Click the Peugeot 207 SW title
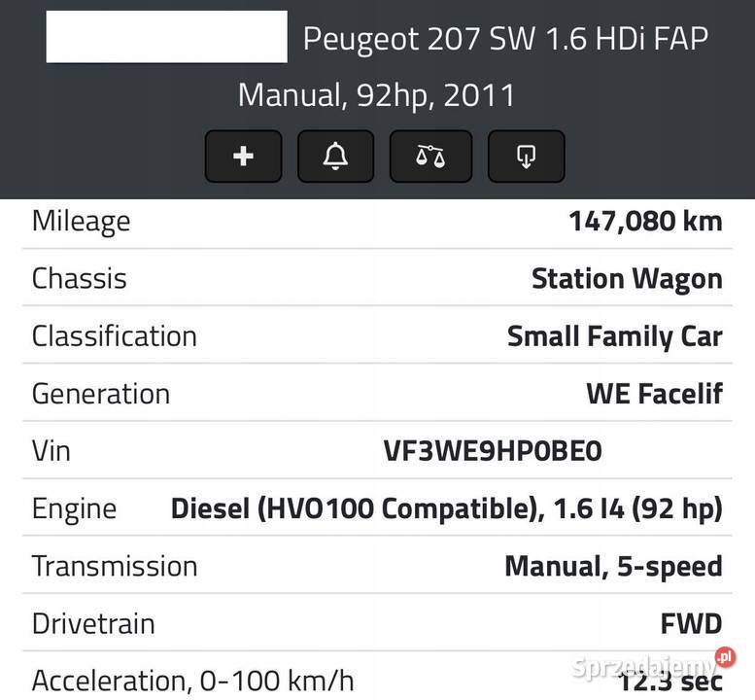Screen dimensions: 755x700 point(505,39)
